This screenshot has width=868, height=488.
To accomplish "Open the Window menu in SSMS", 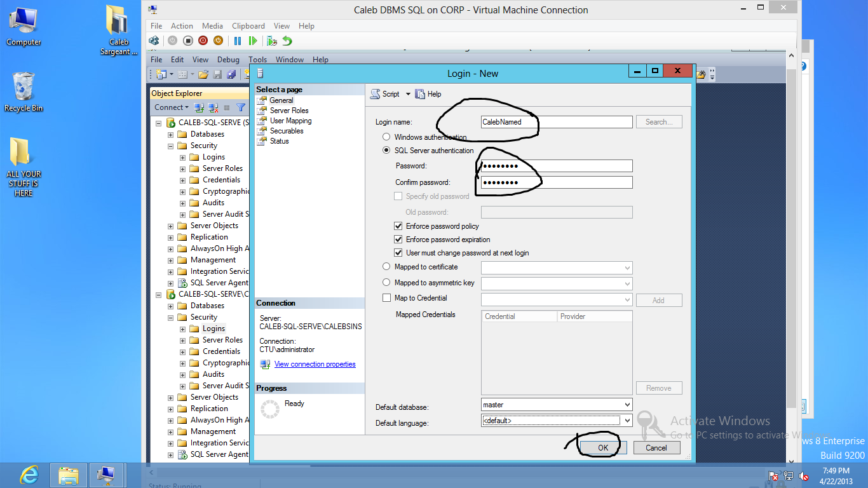I will pos(290,60).
